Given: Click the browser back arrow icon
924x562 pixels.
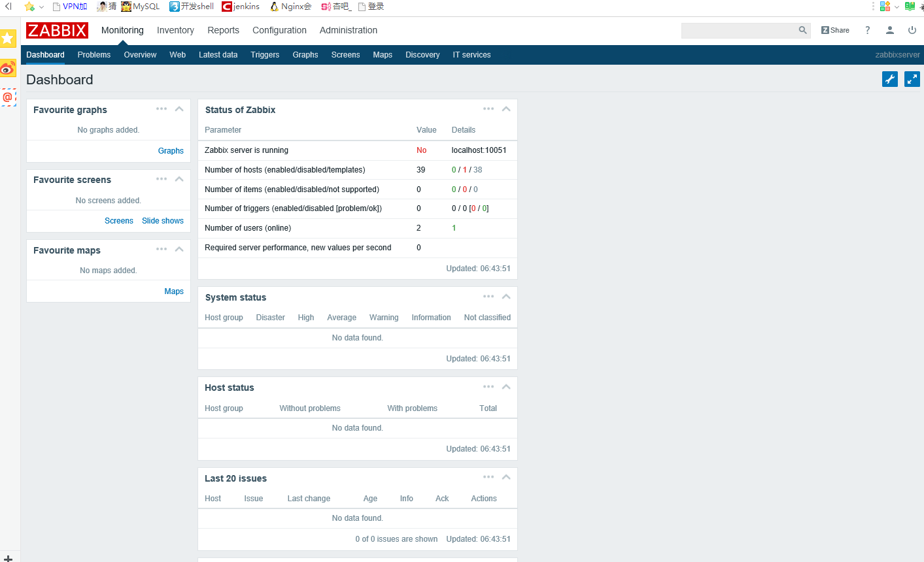Looking at the screenshot, I should click(x=9, y=7).
